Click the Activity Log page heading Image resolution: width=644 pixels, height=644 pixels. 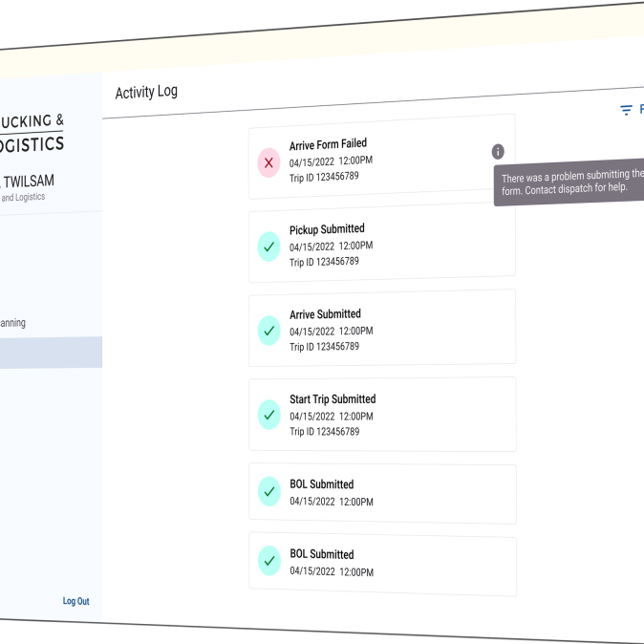[146, 93]
